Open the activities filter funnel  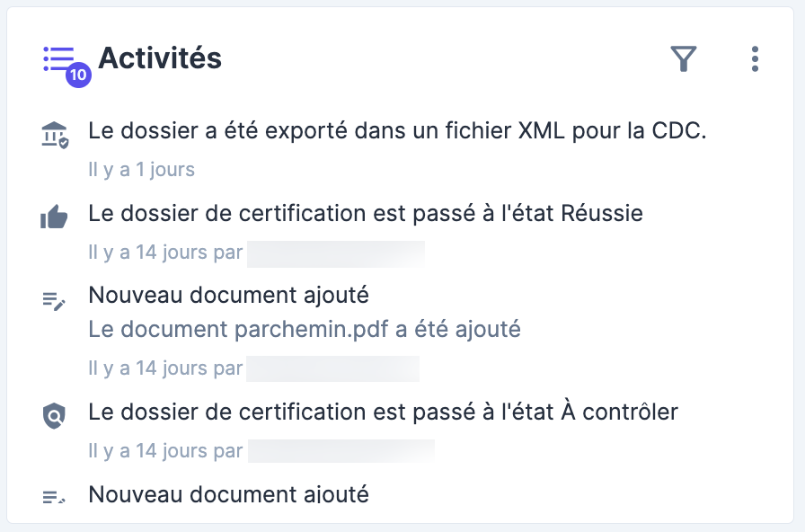[684, 59]
